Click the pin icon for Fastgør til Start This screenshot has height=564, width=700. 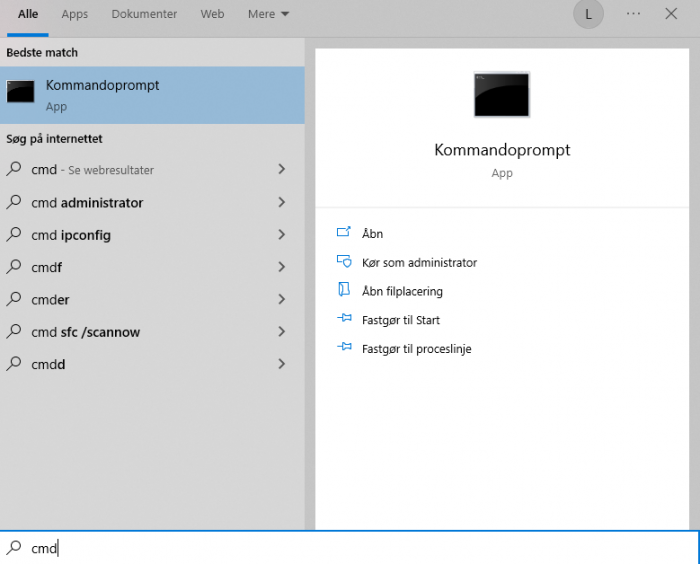(344, 318)
